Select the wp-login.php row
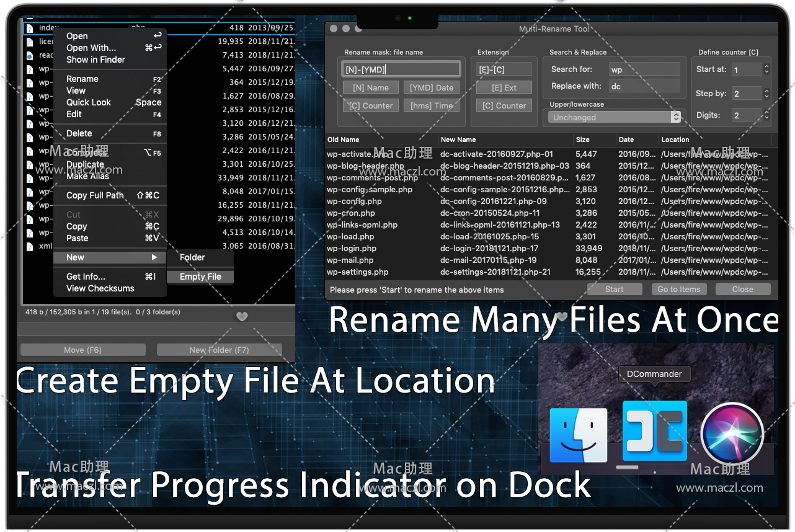Screen dimensions: 795x532 tap(552, 249)
